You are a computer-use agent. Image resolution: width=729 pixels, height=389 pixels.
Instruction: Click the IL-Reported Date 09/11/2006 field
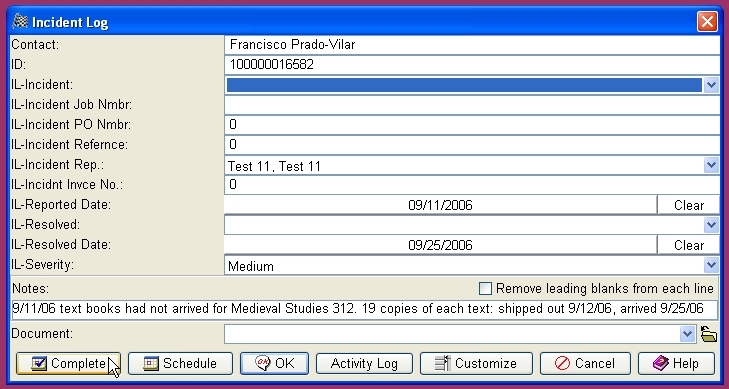440,205
